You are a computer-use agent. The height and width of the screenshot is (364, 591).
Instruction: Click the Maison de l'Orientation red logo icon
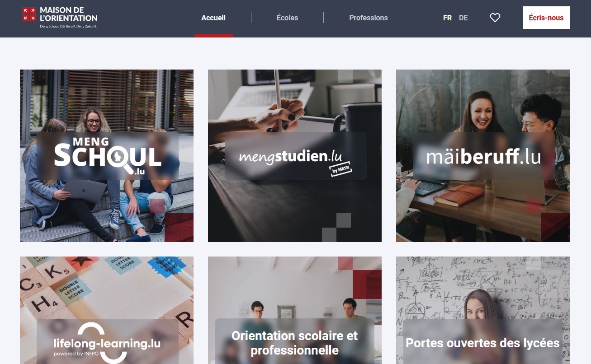[x=29, y=14]
